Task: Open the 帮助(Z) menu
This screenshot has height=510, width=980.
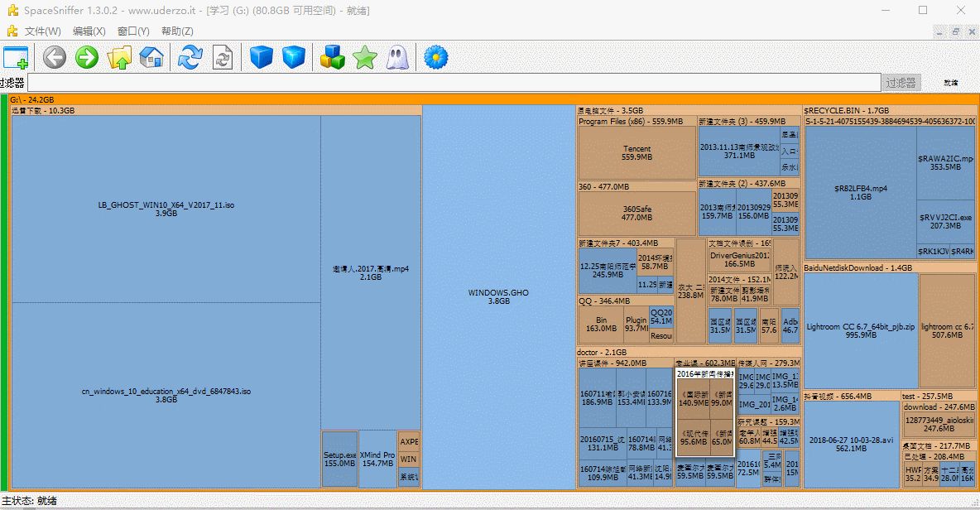Action: (177, 31)
